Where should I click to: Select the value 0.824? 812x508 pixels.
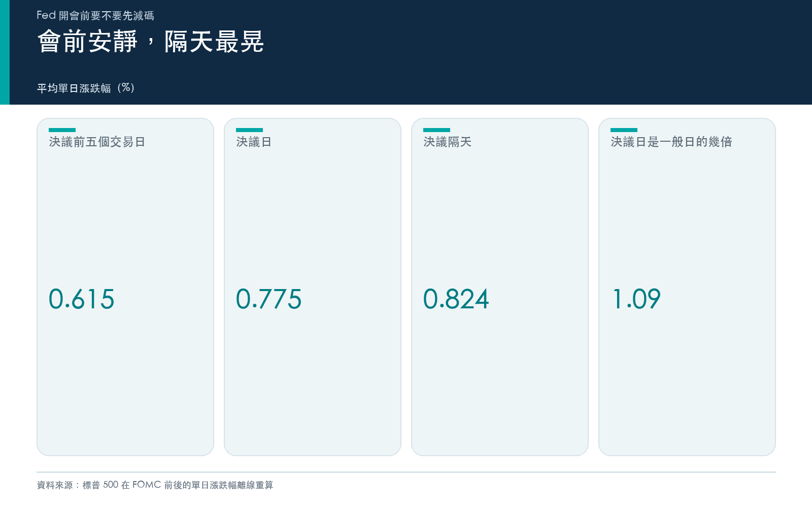coord(456,299)
